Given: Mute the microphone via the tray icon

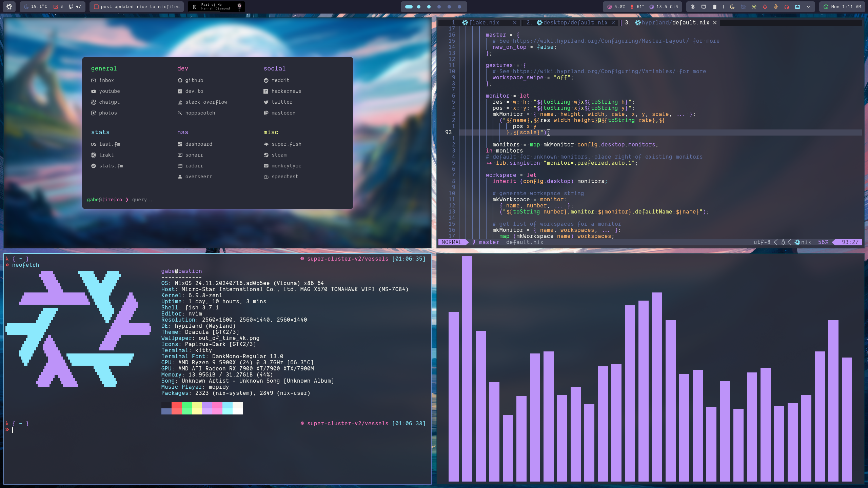Looking at the screenshot, I should coord(776,6).
